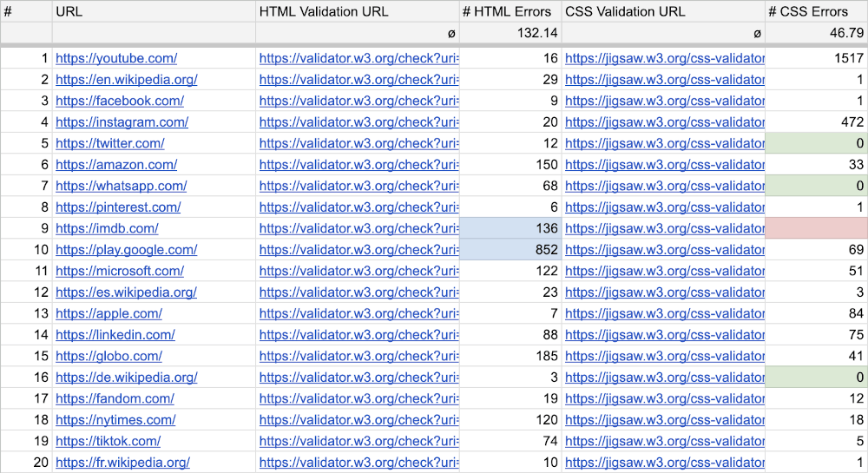Open the https://apple.com/ link
Image resolution: width=868 pixels, height=473 pixels.
pyautogui.click(x=108, y=313)
